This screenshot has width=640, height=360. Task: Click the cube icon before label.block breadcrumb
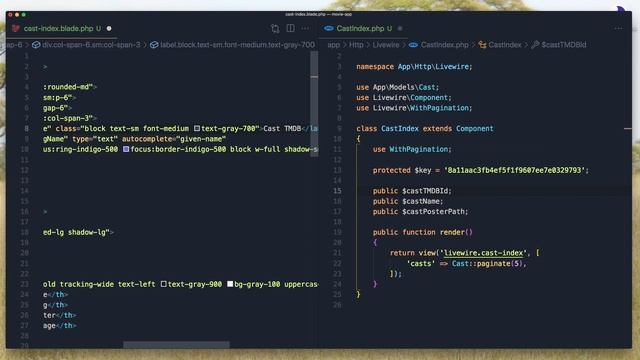[x=154, y=45]
